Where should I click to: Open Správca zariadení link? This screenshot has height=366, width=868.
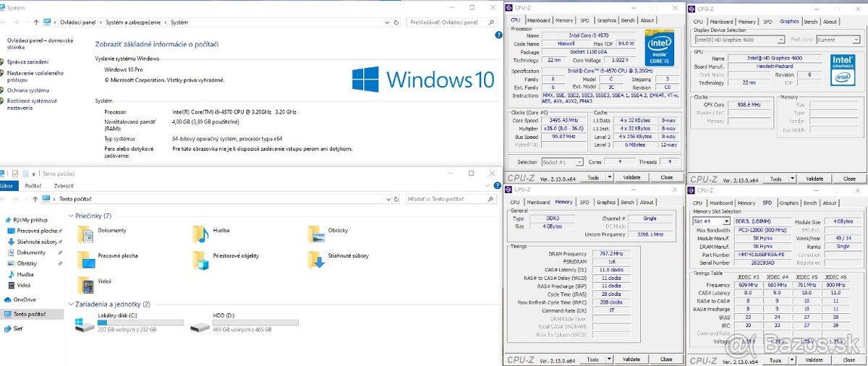(x=28, y=62)
